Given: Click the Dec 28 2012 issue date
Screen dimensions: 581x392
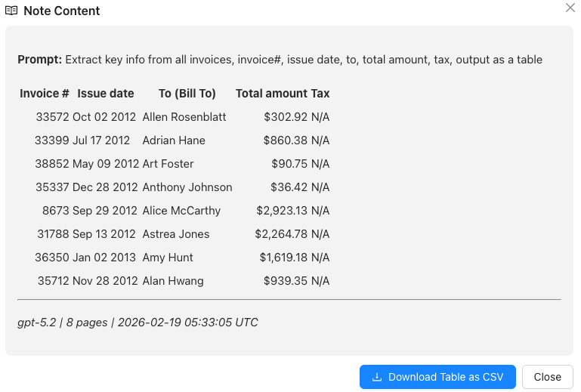Looking at the screenshot, I should point(106,187).
